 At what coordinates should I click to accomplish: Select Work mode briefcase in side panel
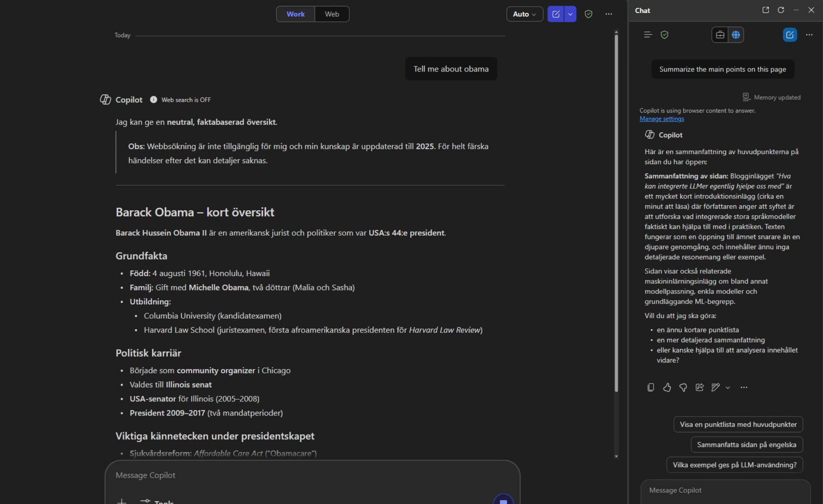(720, 35)
